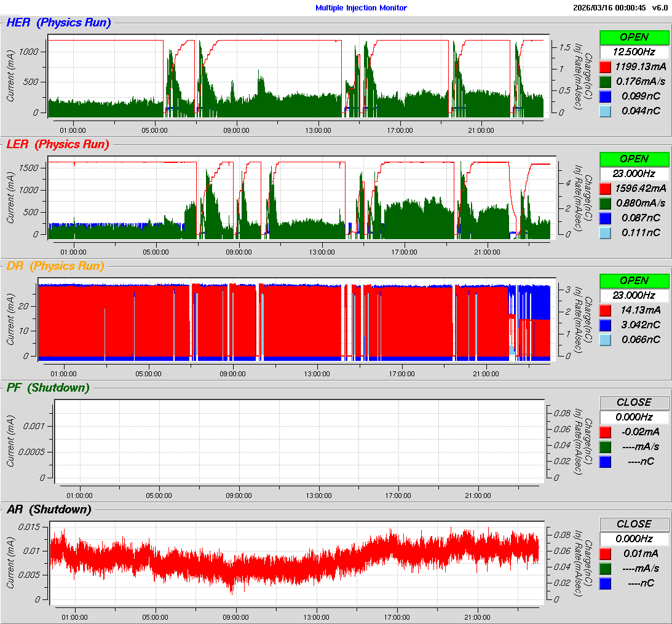The height and width of the screenshot is (624, 672).
Task: Click the AR red current legend swatch
Action: (x=605, y=553)
